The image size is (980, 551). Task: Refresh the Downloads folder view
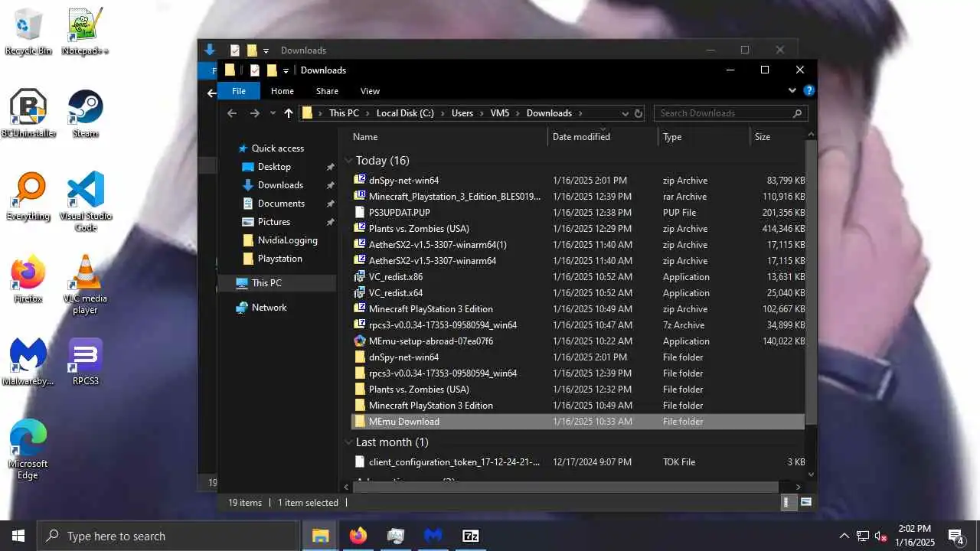point(638,113)
